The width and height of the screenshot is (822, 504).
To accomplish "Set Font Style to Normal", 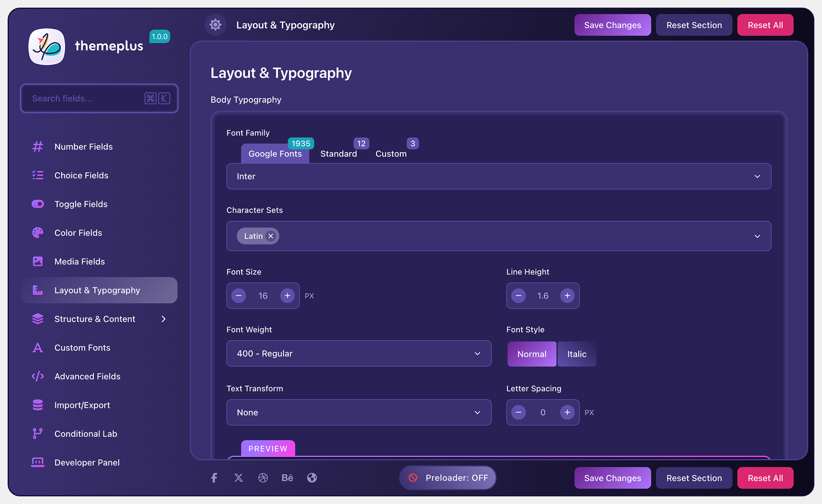I will (532, 354).
